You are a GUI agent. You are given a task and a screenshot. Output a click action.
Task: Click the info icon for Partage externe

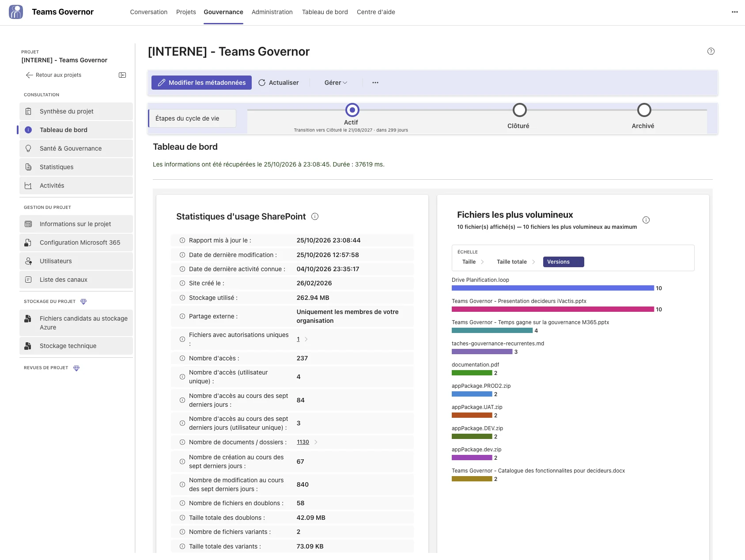(182, 316)
